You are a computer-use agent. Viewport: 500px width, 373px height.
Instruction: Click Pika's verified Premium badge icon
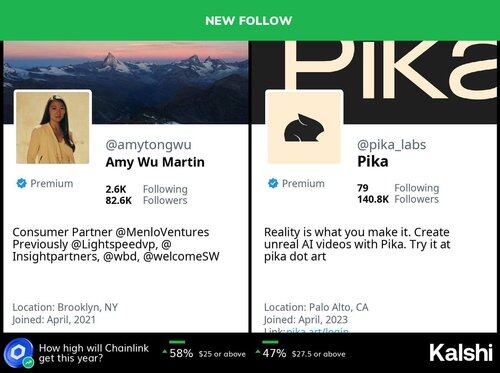coord(273,183)
